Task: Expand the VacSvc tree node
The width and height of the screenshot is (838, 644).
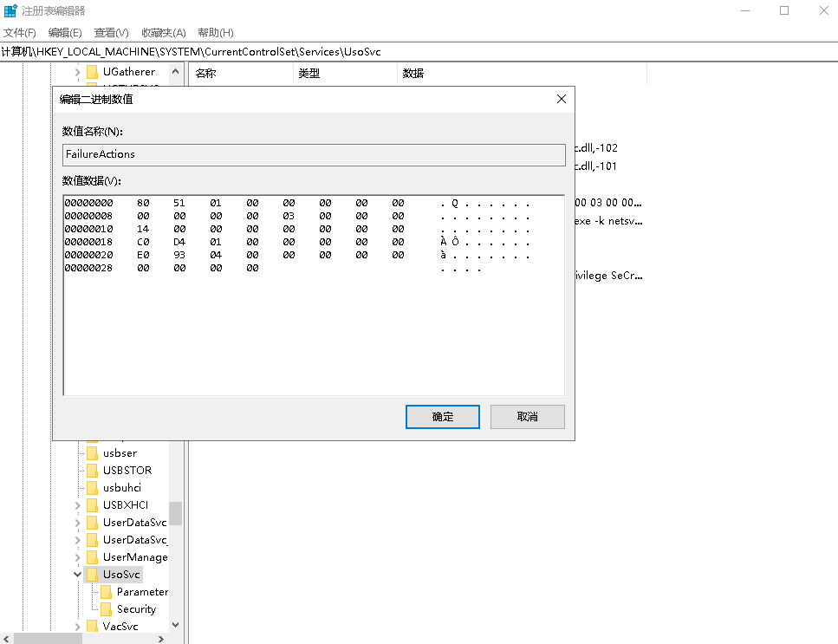Action: coord(77,627)
